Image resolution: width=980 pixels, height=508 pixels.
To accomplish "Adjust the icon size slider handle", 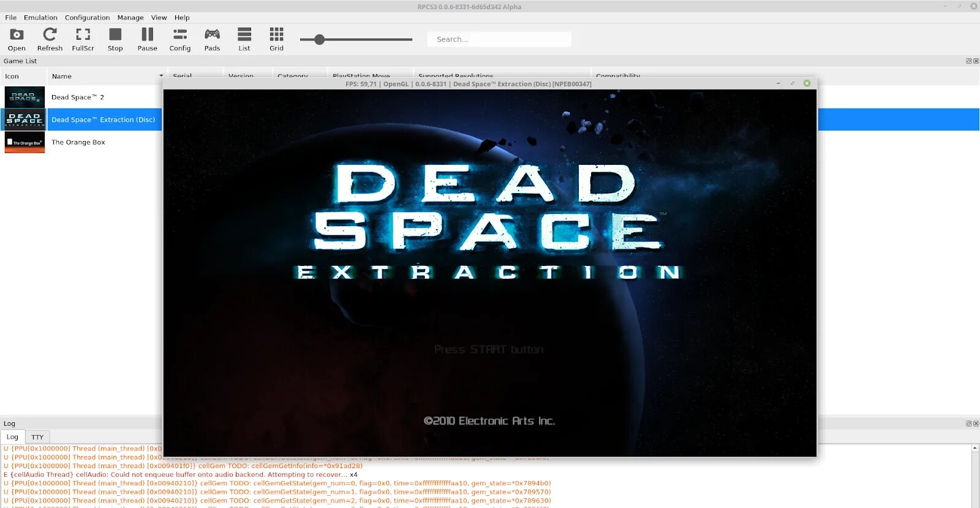I will point(319,39).
